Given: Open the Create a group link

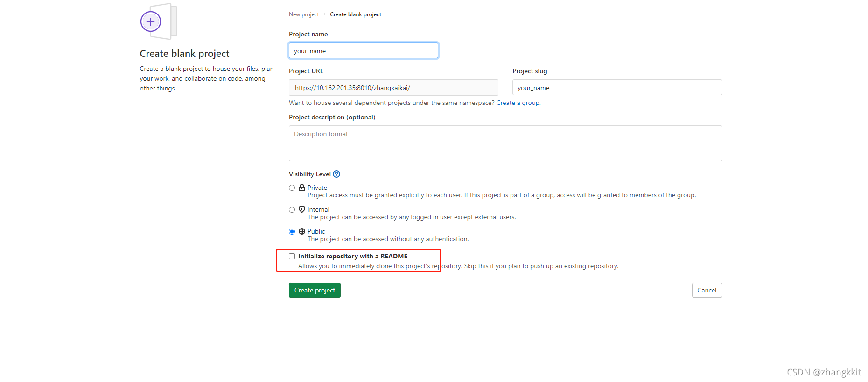Looking at the screenshot, I should tap(518, 103).
